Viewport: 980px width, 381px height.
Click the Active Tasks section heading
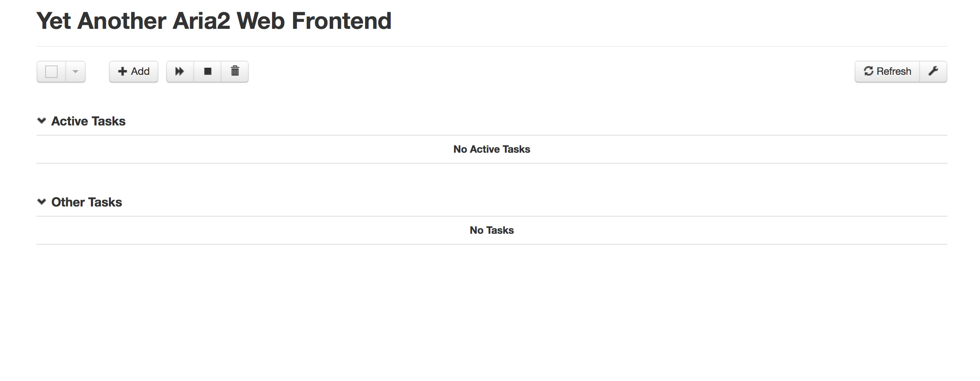pyautogui.click(x=88, y=121)
